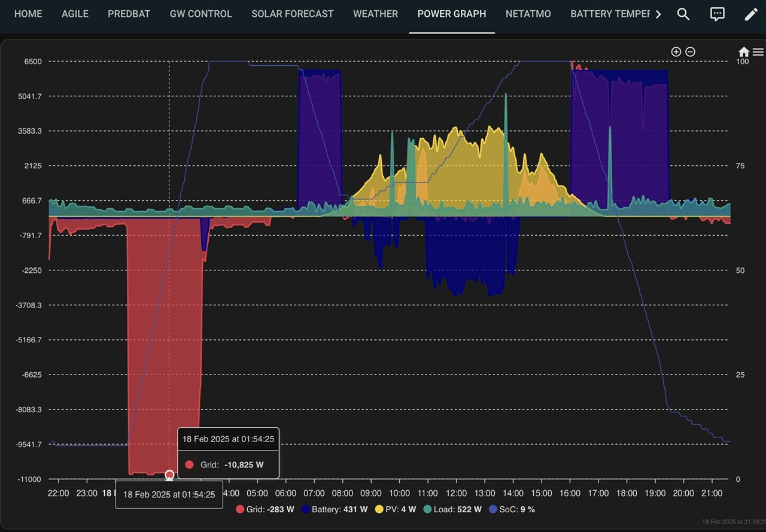Open the NETATMO tab

tap(528, 14)
